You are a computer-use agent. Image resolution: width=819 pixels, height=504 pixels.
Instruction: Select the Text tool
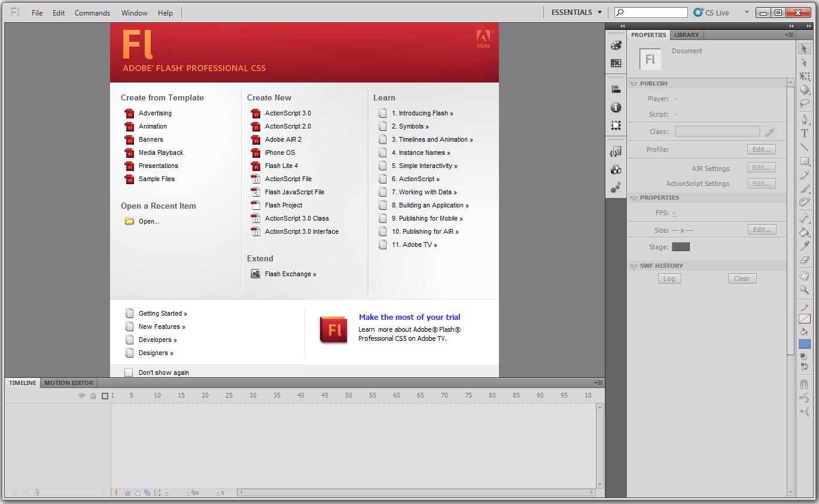805,133
